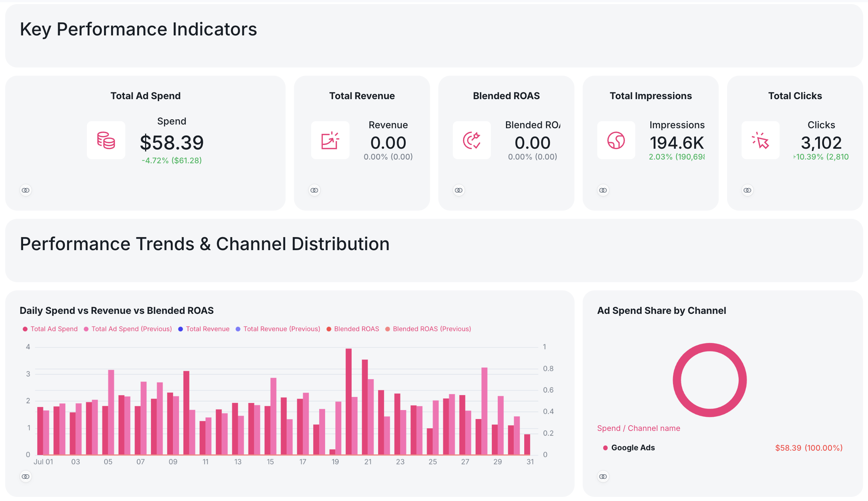
Task: Toggle Total Ad Spend legend series
Action: (x=50, y=329)
